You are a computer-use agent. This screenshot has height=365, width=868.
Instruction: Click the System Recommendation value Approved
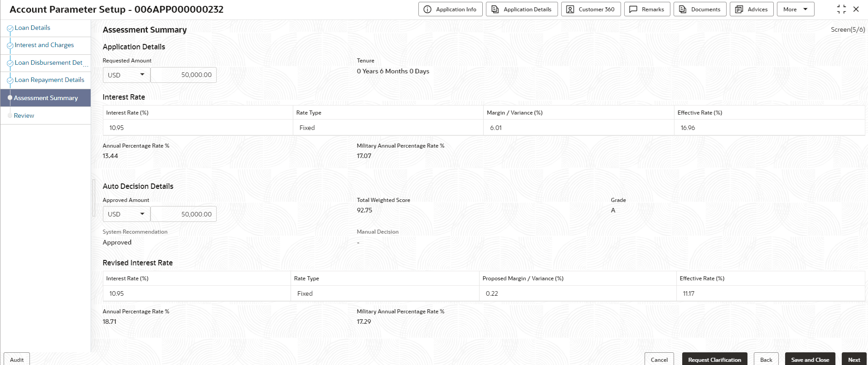[x=117, y=242]
